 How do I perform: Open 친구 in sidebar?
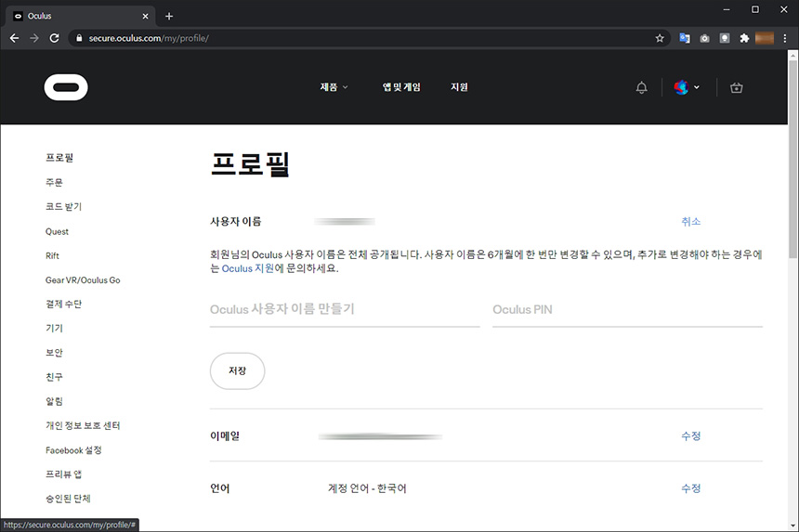54,377
